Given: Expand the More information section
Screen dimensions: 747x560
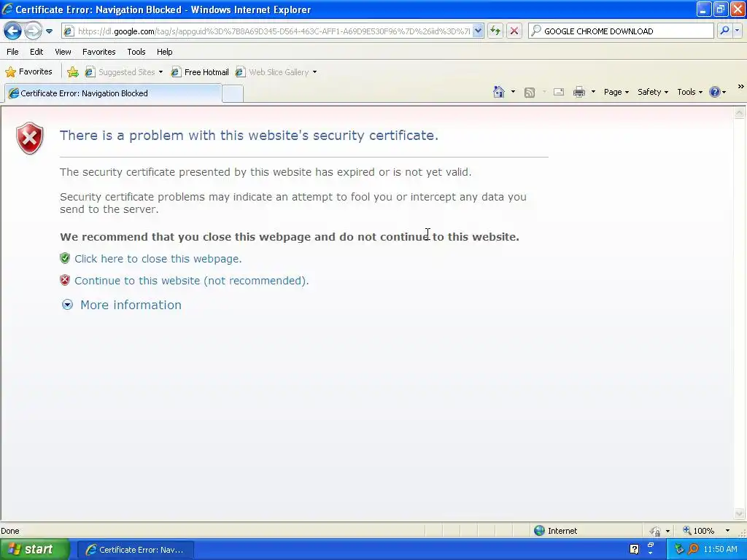Looking at the screenshot, I should coord(68,305).
